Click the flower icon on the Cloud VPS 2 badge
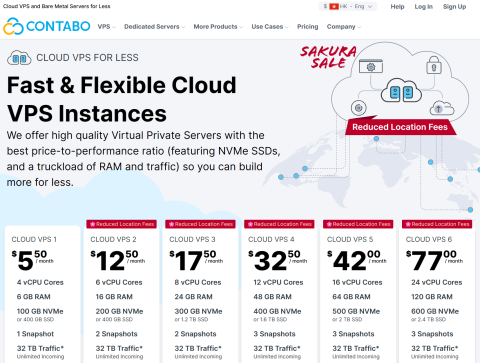Image resolution: width=480 pixels, height=363 pixels. (93, 224)
